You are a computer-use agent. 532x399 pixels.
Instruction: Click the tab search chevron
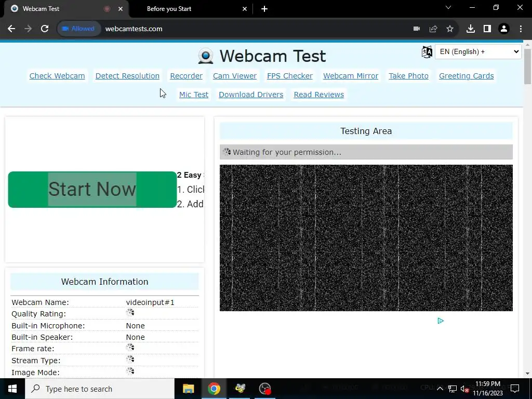[448, 7]
